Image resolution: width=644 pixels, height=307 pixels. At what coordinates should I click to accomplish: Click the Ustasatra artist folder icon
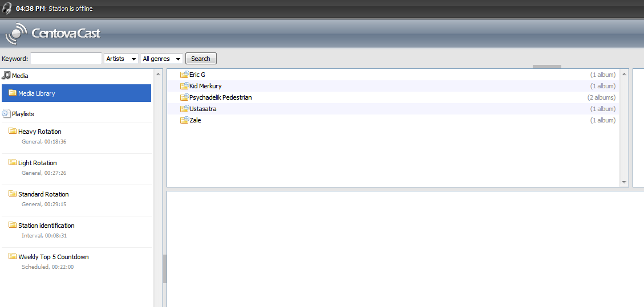[x=184, y=109]
